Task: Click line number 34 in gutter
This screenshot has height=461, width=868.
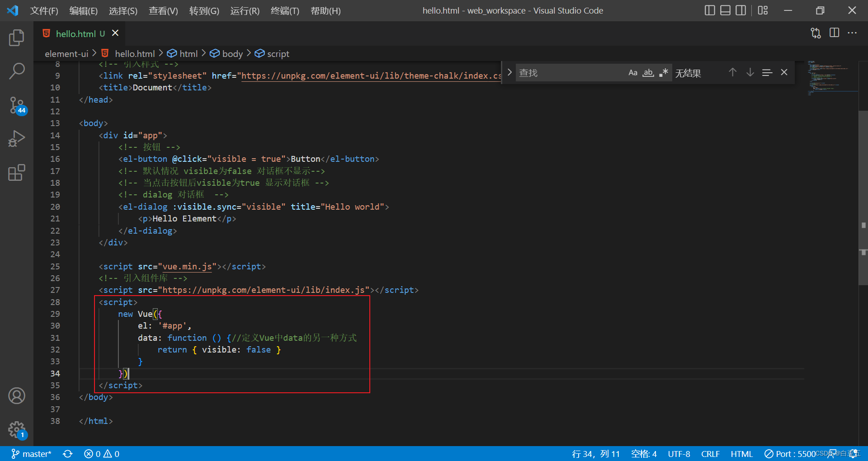Action: [55, 373]
